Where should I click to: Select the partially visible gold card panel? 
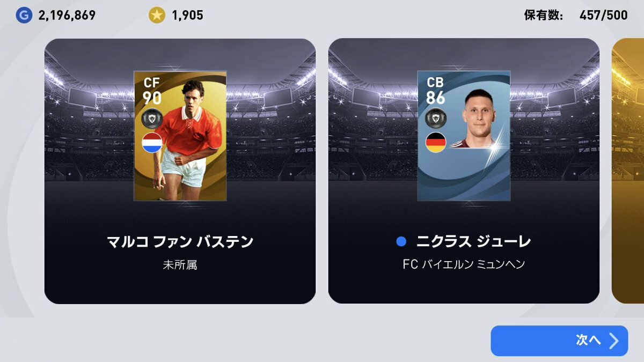(x=628, y=171)
